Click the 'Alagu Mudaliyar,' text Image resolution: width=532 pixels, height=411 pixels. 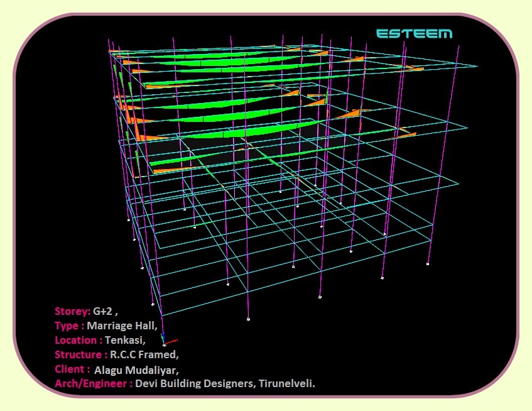coord(136,370)
